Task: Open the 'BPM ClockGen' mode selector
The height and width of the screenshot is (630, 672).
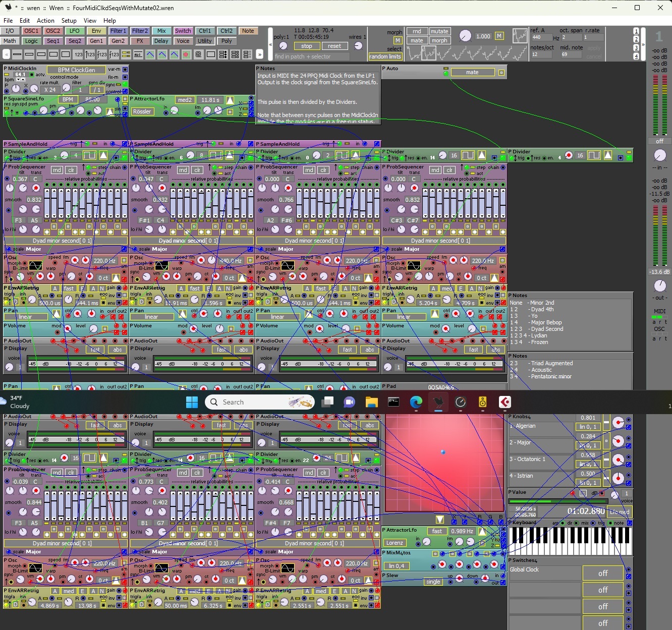Action: [x=76, y=70]
